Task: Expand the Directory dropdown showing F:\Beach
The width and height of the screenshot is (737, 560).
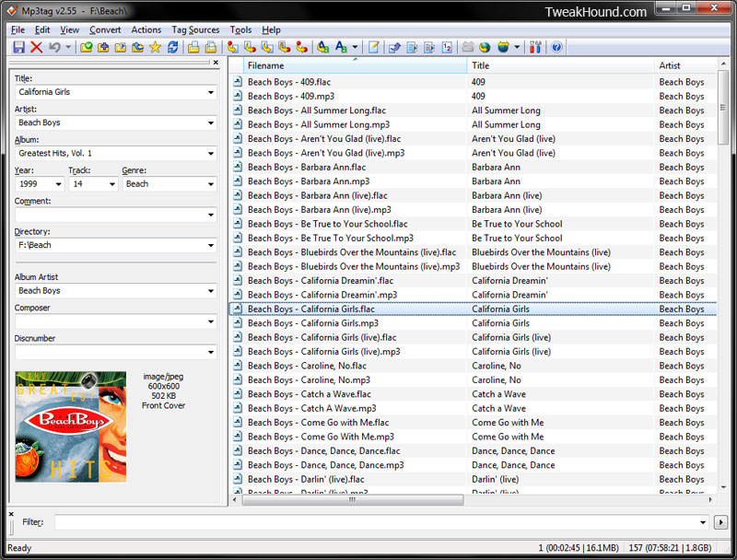Action: point(211,245)
